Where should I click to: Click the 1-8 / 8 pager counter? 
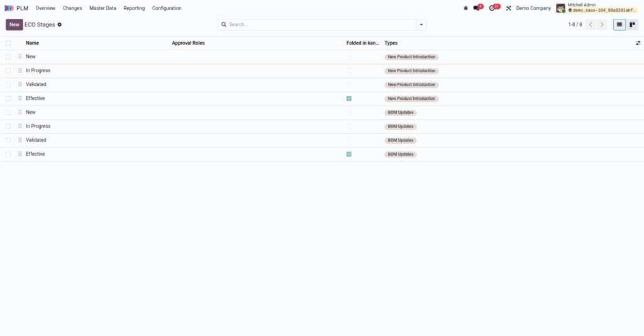click(575, 24)
